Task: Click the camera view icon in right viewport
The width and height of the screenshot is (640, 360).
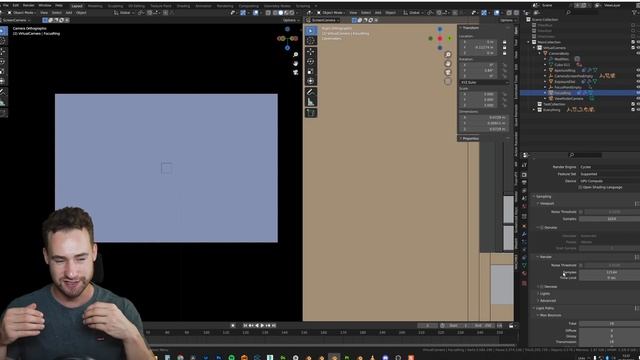Action: [x=448, y=73]
